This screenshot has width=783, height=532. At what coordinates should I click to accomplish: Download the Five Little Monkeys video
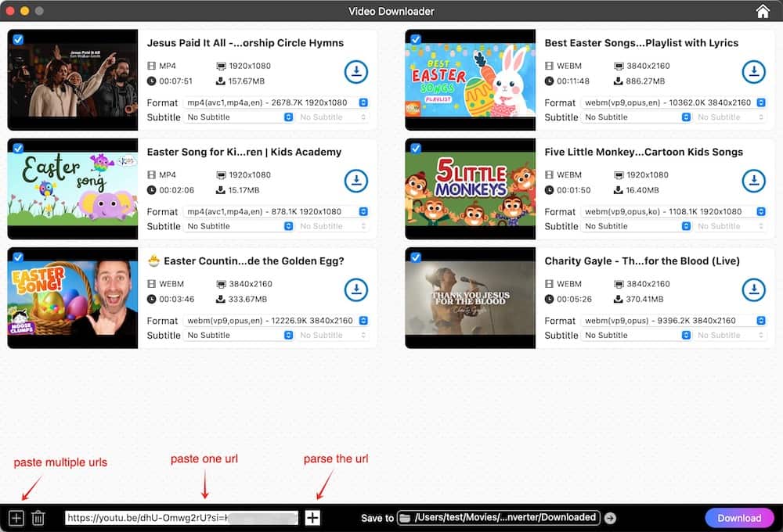pos(753,181)
